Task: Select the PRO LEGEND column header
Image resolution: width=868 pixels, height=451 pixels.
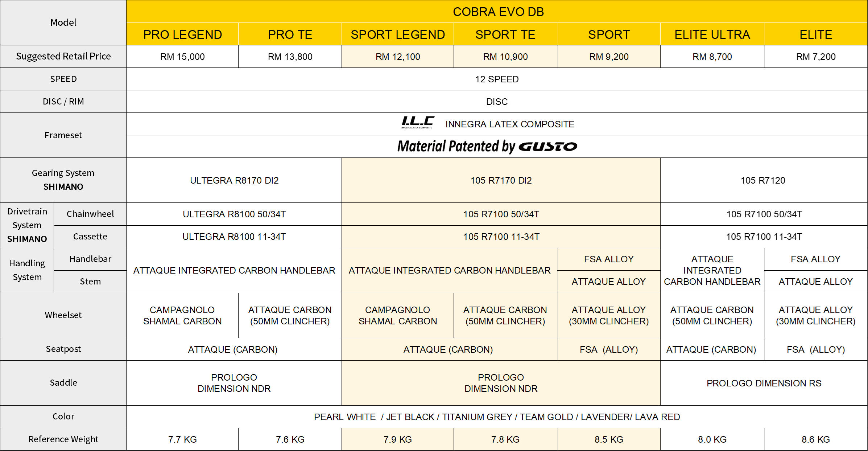Action: (182, 34)
